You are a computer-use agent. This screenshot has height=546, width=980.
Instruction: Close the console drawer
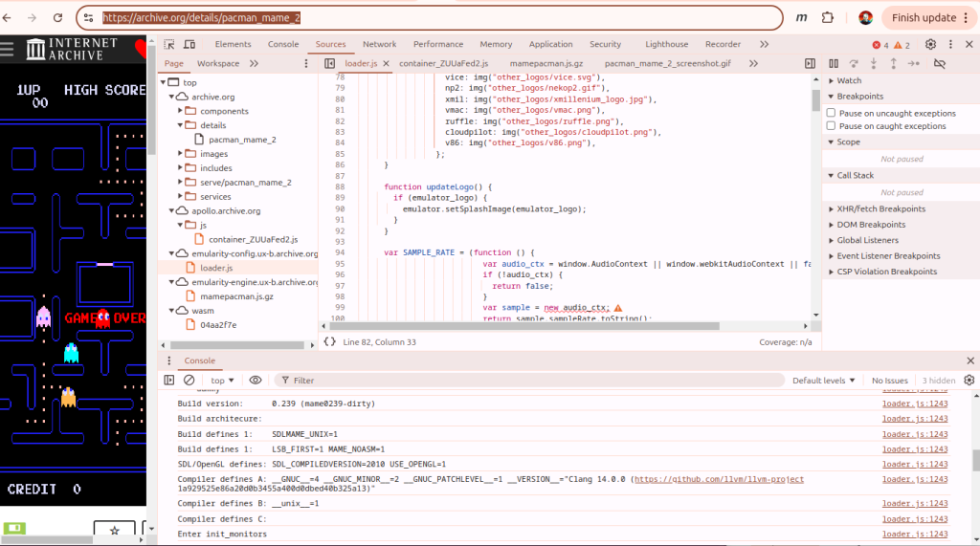pyautogui.click(x=970, y=360)
